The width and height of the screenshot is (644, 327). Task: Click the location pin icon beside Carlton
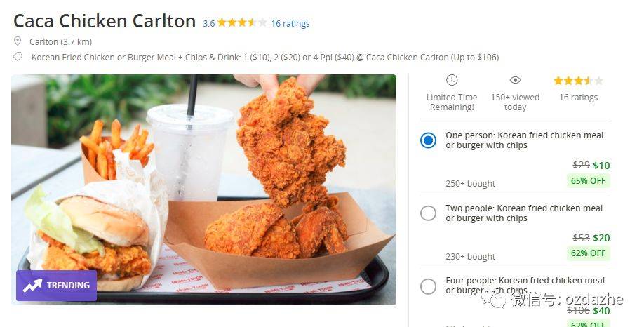point(18,41)
